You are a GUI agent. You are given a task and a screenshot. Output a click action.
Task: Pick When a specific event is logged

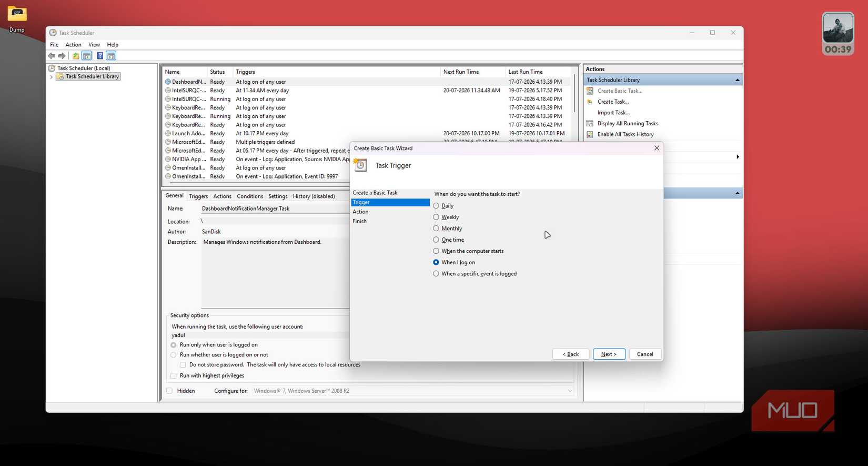[436, 273]
